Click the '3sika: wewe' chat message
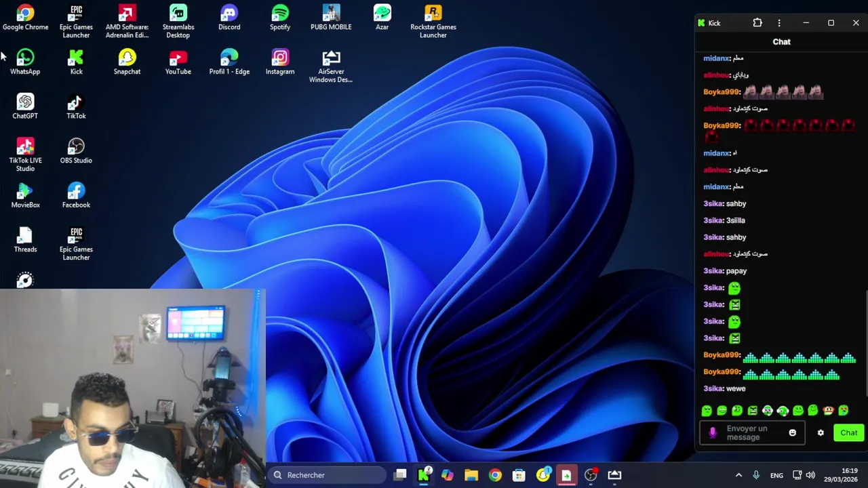This screenshot has width=868, height=488. click(x=724, y=389)
